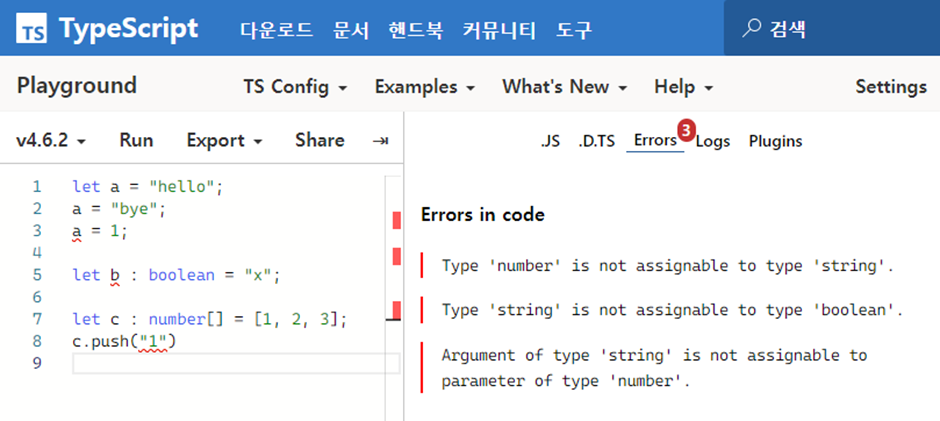Click the underlined "1" argument in c.push
The height and width of the screenshot is (421, 940).
pyautogui.click(x=152, y=341)
